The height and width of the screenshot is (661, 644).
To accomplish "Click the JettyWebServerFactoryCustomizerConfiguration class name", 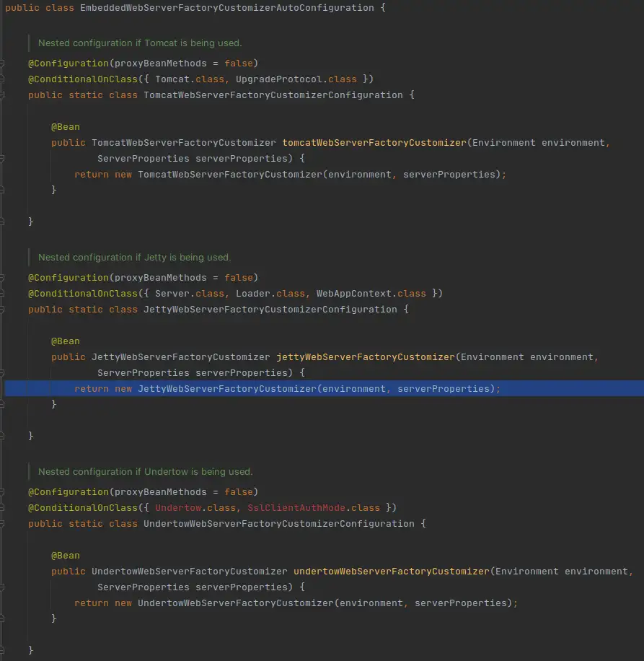I will pyautogui.click(x=270, y=310).
